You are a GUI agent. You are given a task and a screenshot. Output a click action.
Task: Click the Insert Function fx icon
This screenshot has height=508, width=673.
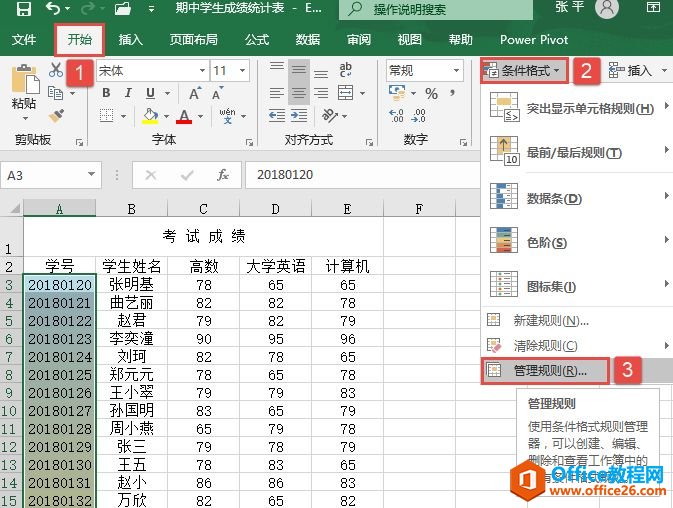[x=222, y=175]
